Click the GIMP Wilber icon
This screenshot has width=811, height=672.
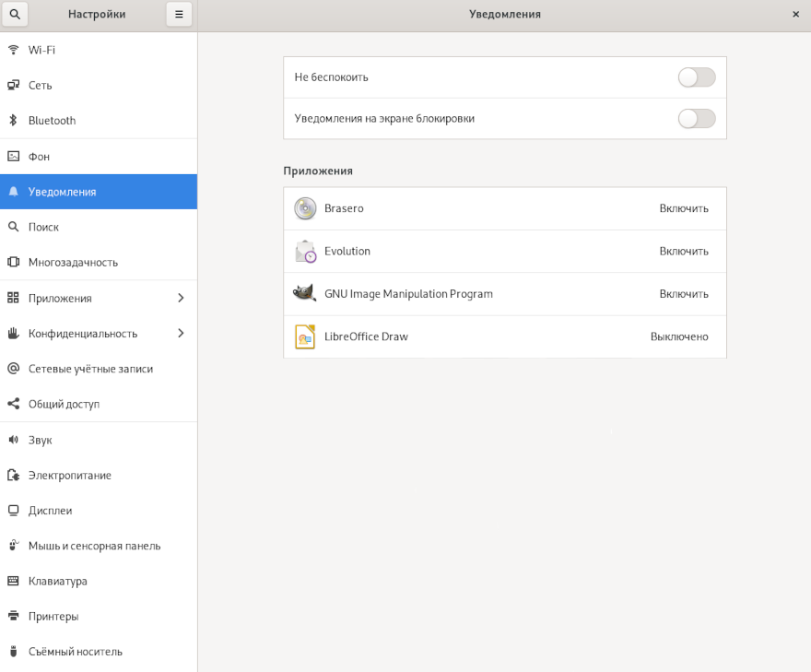[305, 294]
